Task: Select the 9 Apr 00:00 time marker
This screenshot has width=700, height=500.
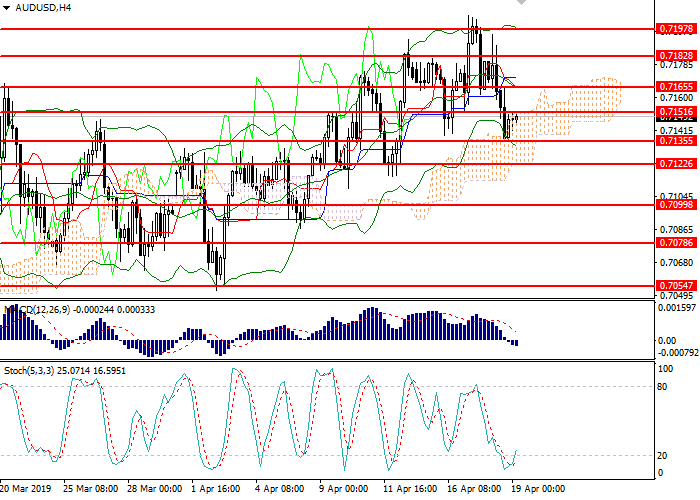Action: (x=343, y=491)
